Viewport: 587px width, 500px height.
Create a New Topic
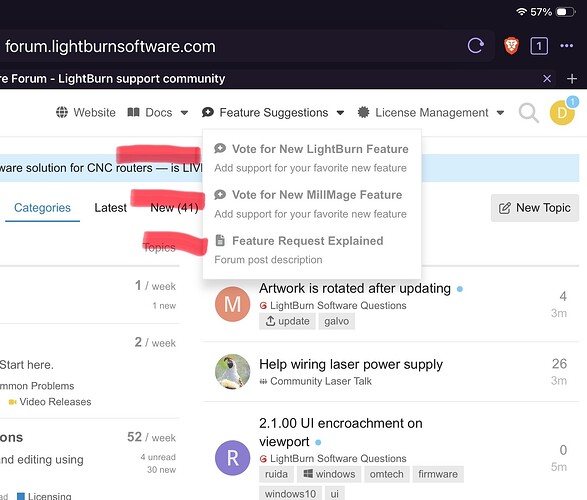point(535,208)
